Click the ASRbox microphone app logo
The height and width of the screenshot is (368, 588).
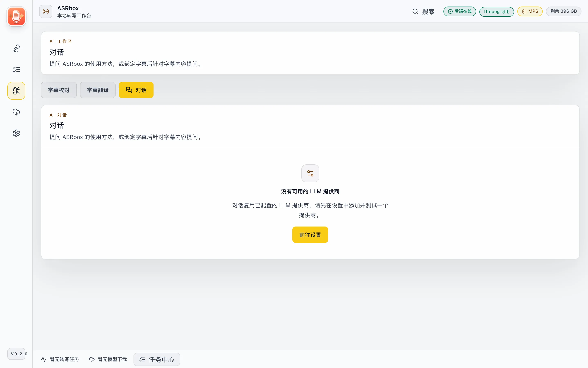tap(16, 16)
